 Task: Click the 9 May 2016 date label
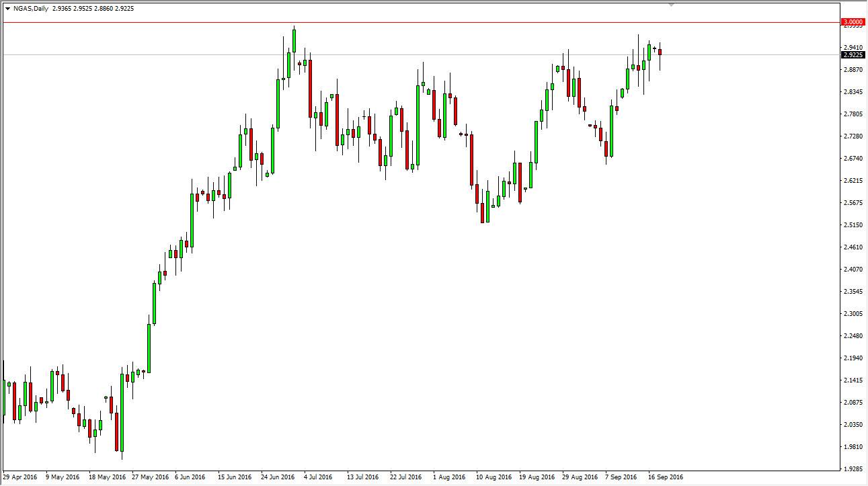pyautogui.click(x=63, y=477)
